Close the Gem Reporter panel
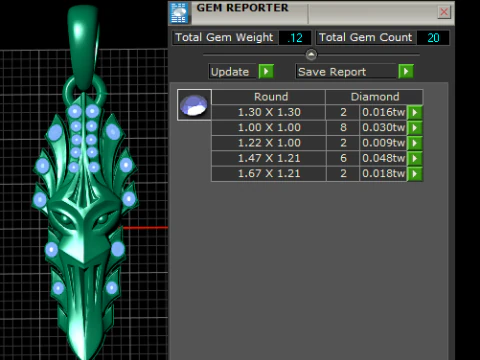The height and width of the screenshot is (360, 480). [444, 12]
